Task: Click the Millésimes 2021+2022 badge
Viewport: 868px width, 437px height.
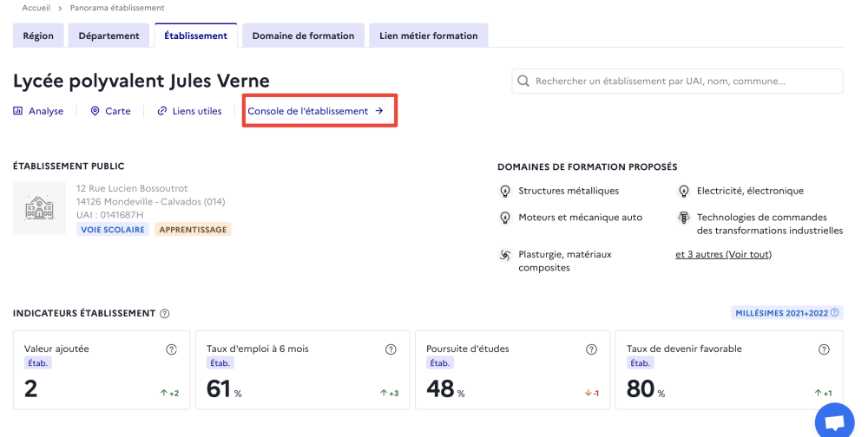Action: click(786, 312)
